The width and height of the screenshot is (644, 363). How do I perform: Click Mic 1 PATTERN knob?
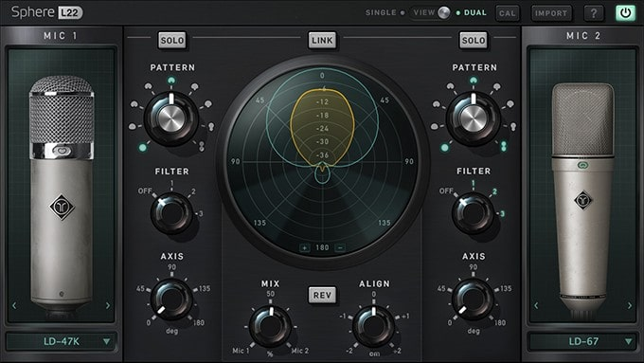(171, 119)
